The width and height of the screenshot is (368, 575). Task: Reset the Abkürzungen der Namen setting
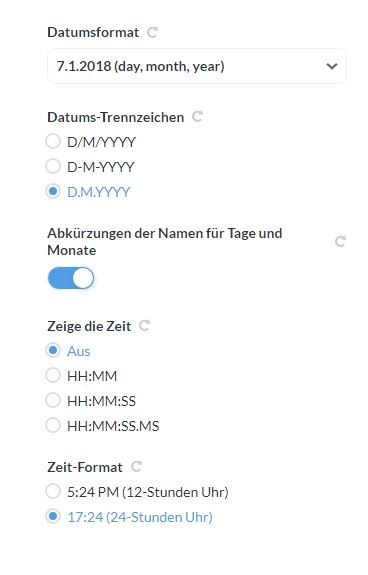click(x=341, y=241)
